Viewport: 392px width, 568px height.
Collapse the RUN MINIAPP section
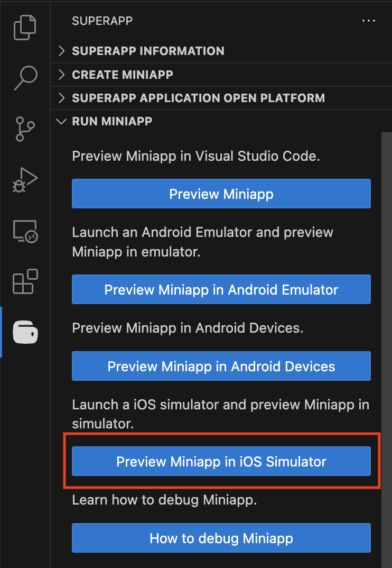[221, 121]
